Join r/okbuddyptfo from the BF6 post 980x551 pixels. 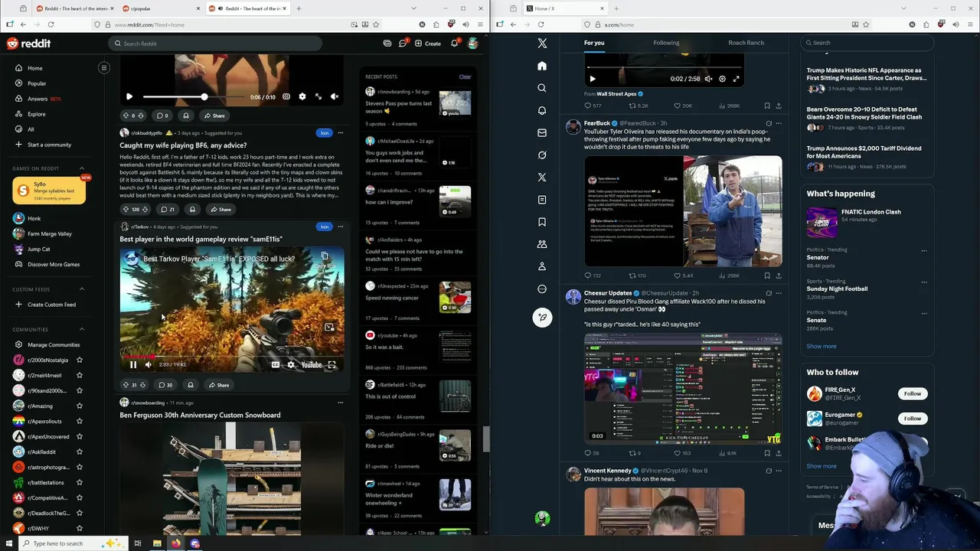tap(325, 132)
